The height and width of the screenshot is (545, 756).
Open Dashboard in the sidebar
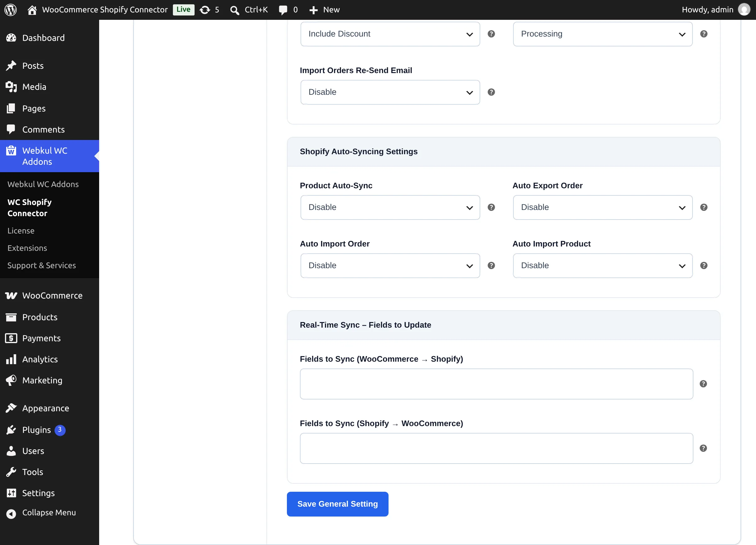coord(49,38)
